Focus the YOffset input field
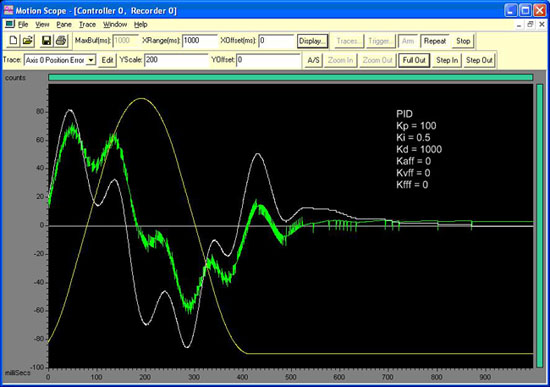The image size is (550, 387). point(268,60)
